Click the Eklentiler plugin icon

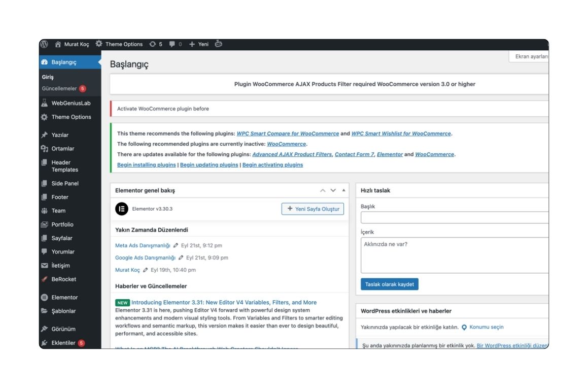[x=45, y=343]
